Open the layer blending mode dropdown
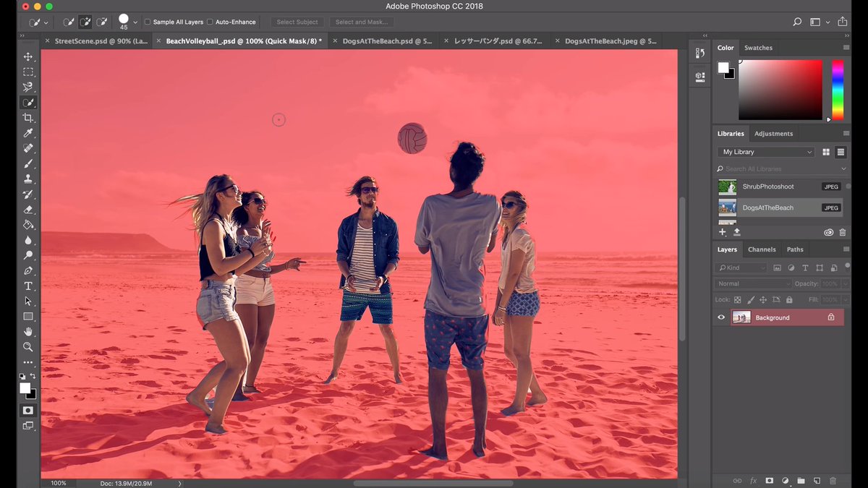868x488 pixels. pyautogui.click(x=752, y=283)
